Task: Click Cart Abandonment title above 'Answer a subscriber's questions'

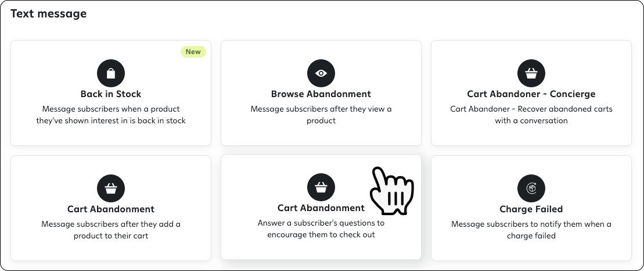Action: (321, 208)
